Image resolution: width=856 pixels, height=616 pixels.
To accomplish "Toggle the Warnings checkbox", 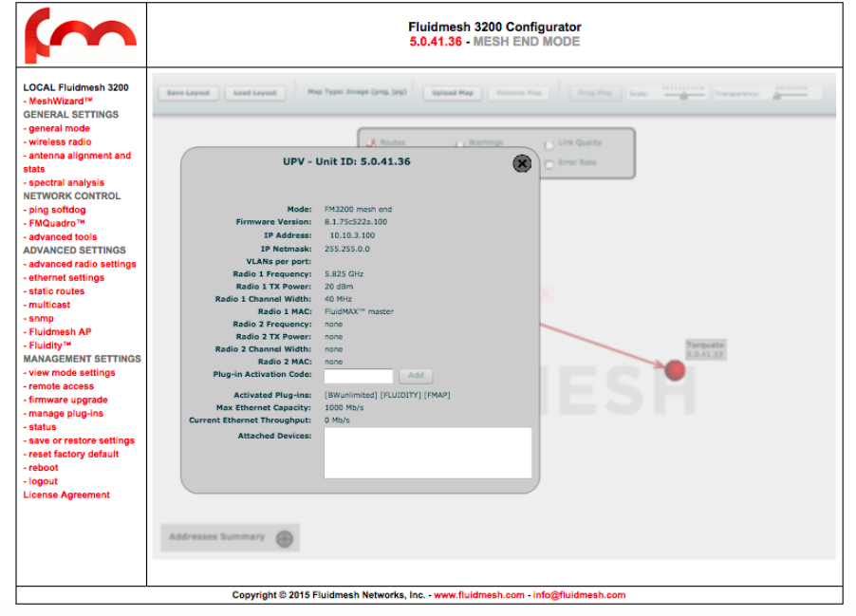I will point(460,143).
